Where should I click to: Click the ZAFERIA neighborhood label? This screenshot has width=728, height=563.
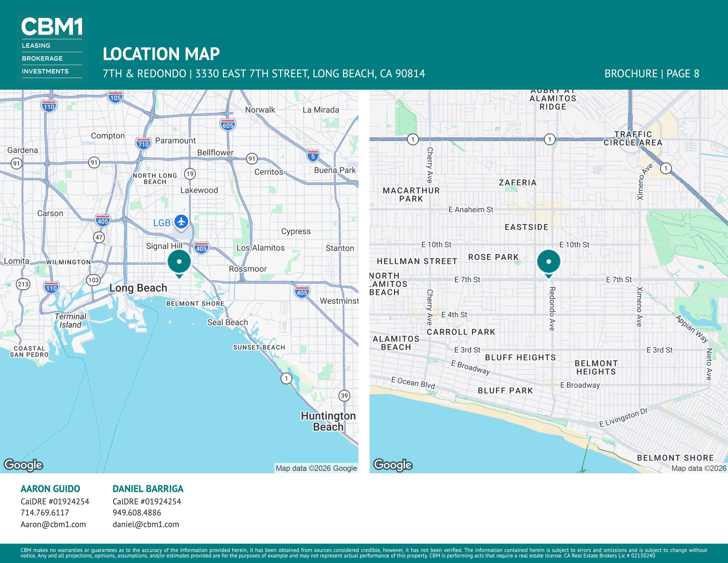[x=518, y=182]
